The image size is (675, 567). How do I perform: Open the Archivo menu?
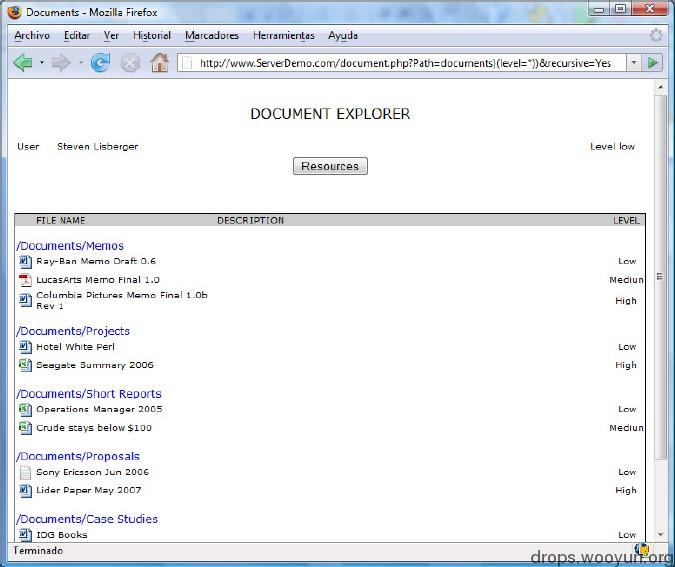(x=32, y=36)
